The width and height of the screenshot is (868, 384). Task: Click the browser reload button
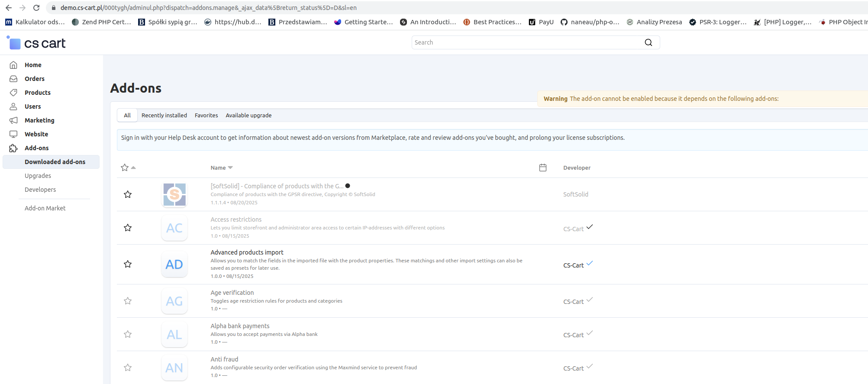[36, 8]
